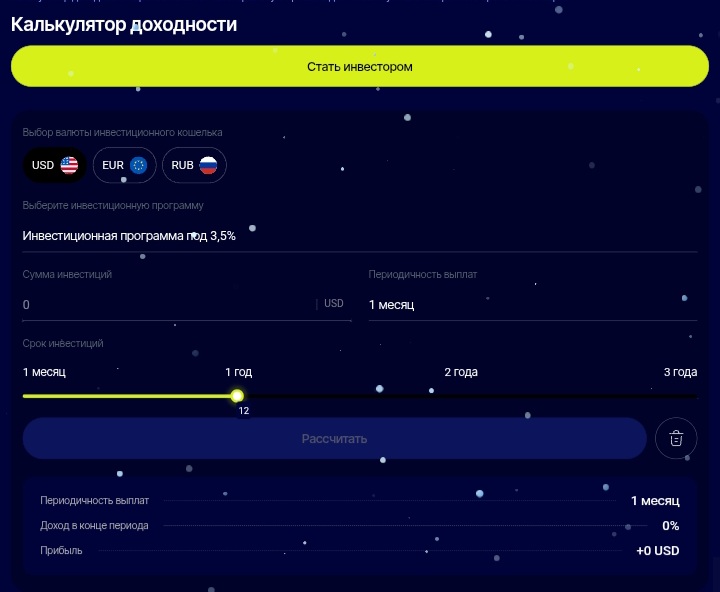Select the 2 года term label

coord(461,372)
